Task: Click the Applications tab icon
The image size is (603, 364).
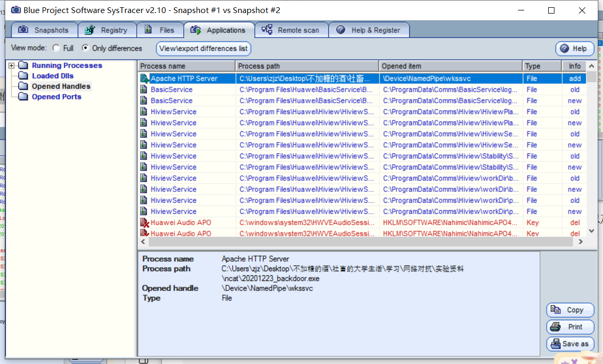Action: (x=196, y=30)
